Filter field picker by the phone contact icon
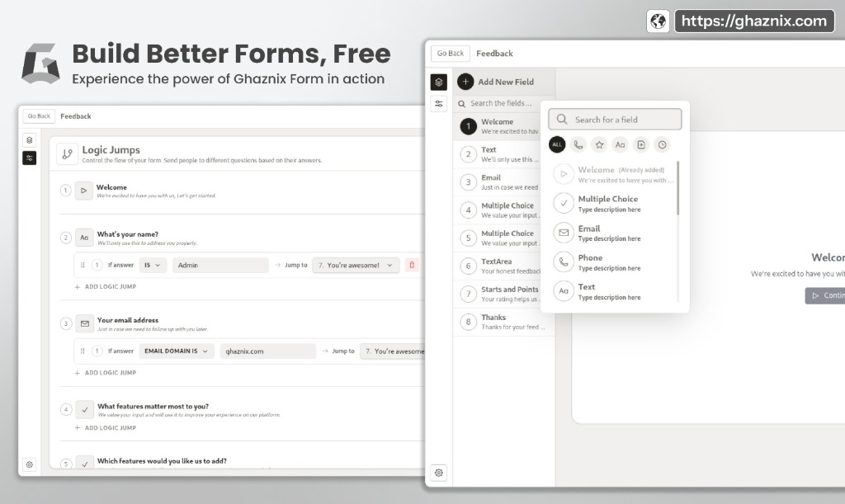The image size is (845, 504). pyautogui.click(x=578, y=144)
